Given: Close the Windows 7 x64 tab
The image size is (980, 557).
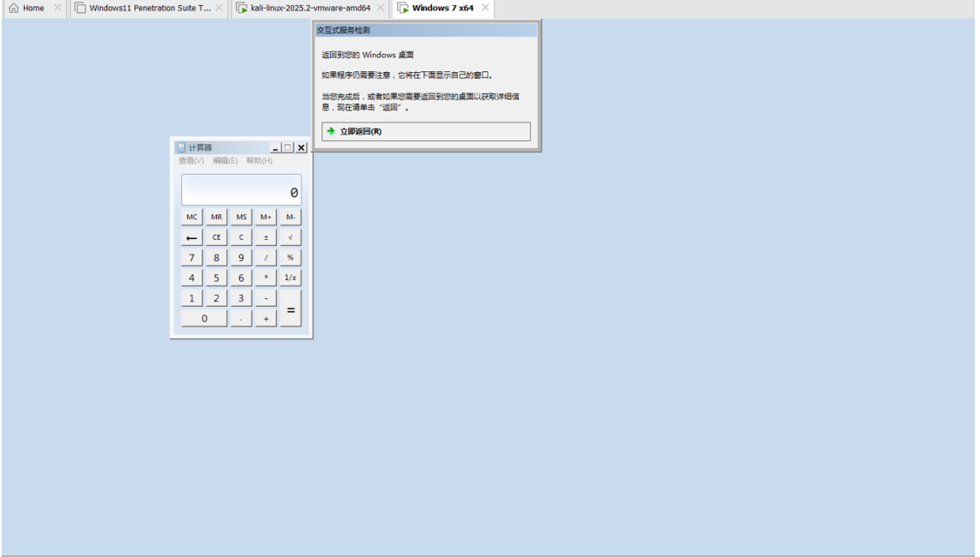Looking at the screenshot, I should point(485,8).
